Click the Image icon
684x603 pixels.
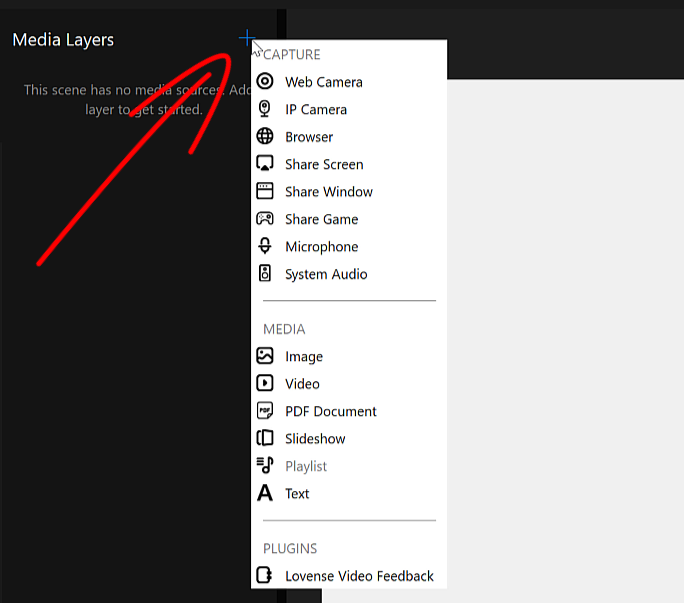point(265,356)
